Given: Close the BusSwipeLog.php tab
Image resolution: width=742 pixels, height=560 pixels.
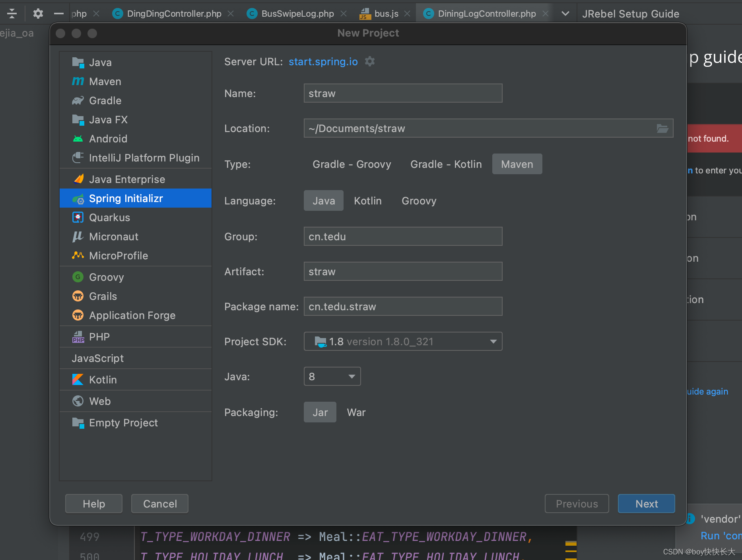Looking at the screenshot, I should (x=344, y=14).
